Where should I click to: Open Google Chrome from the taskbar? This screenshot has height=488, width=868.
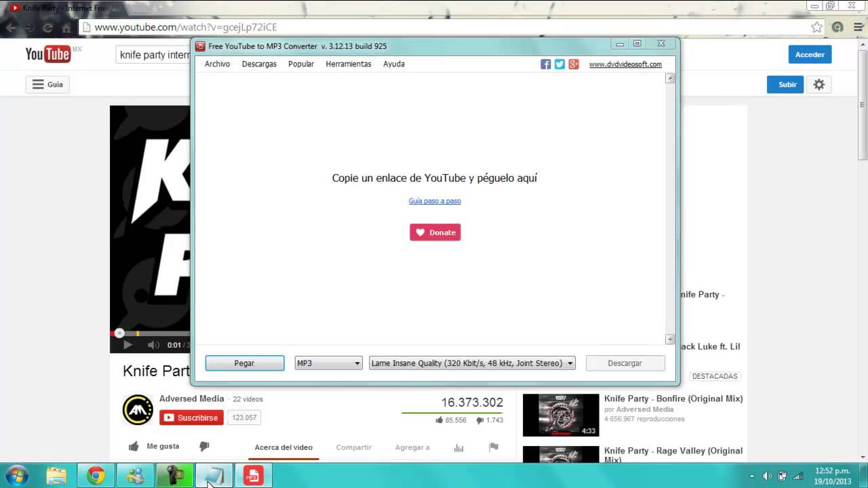(x=96, y=476)
